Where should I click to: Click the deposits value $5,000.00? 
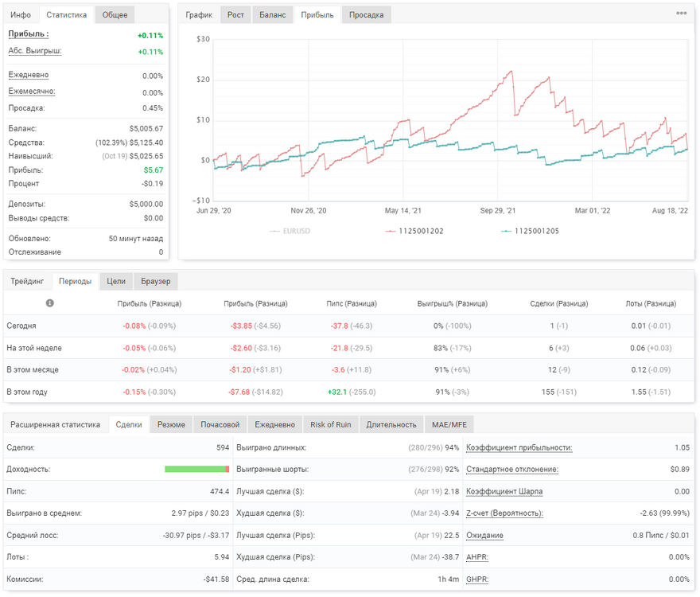pos(146,205)
